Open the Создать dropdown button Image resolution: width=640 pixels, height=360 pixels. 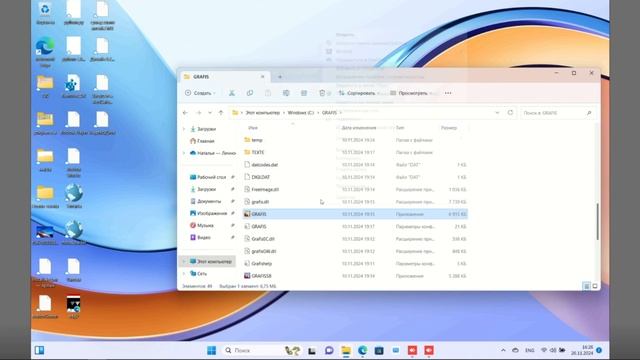(x=200, y=93)
